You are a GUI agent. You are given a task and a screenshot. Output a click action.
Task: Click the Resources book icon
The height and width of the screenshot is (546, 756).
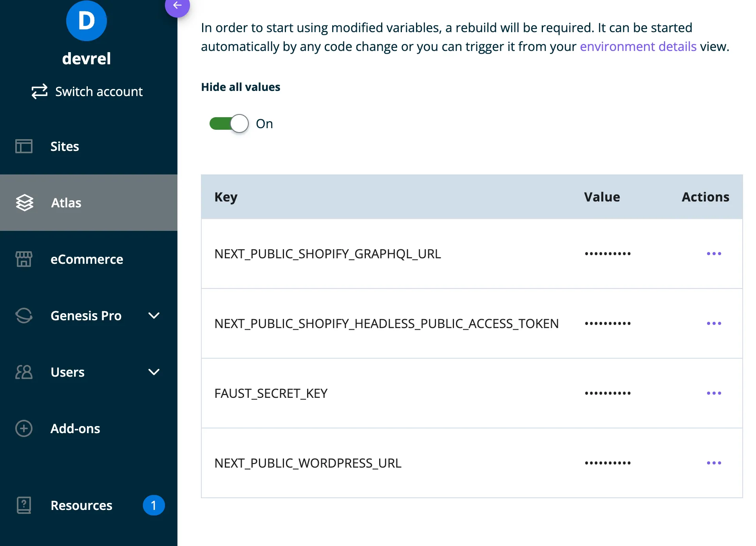[24, 505]
